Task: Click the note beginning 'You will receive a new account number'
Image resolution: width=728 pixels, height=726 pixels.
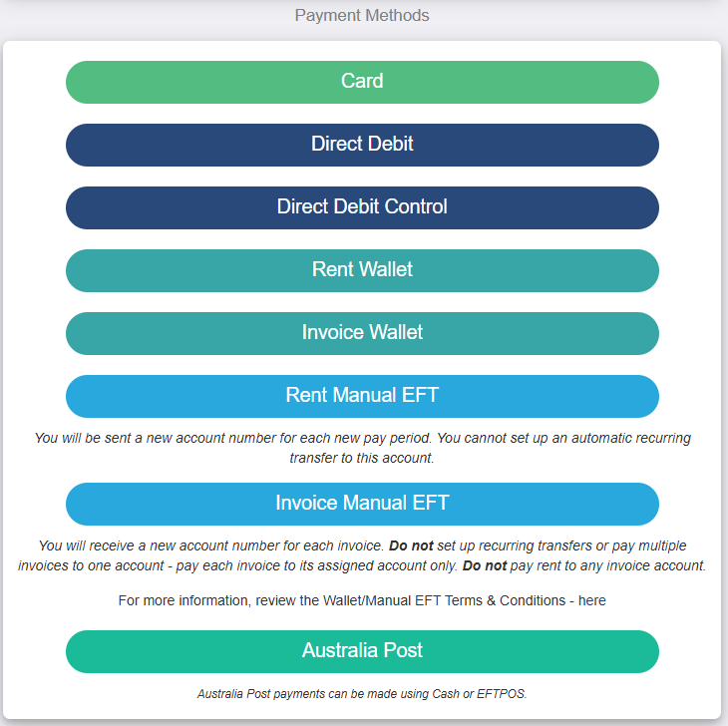Action: click(362, 555)
